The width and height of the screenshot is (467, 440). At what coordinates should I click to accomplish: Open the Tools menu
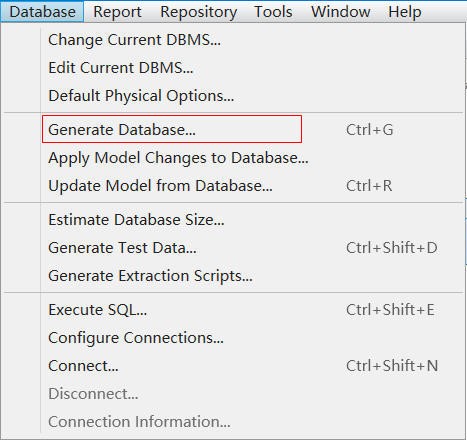click(273, 12)
